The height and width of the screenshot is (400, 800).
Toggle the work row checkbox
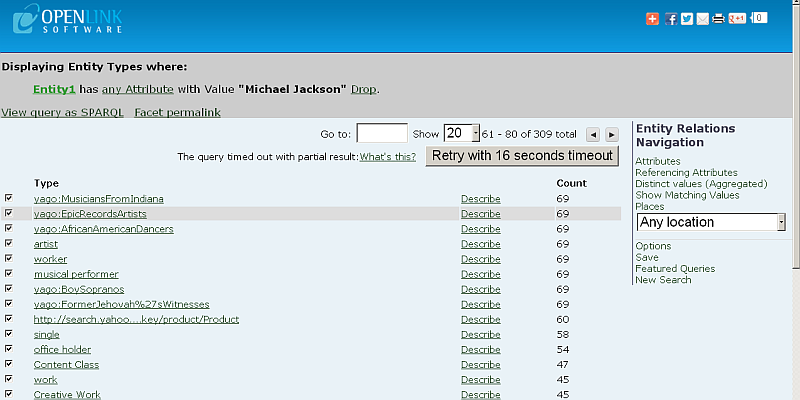pyautogui.click(x=9, y=379)
